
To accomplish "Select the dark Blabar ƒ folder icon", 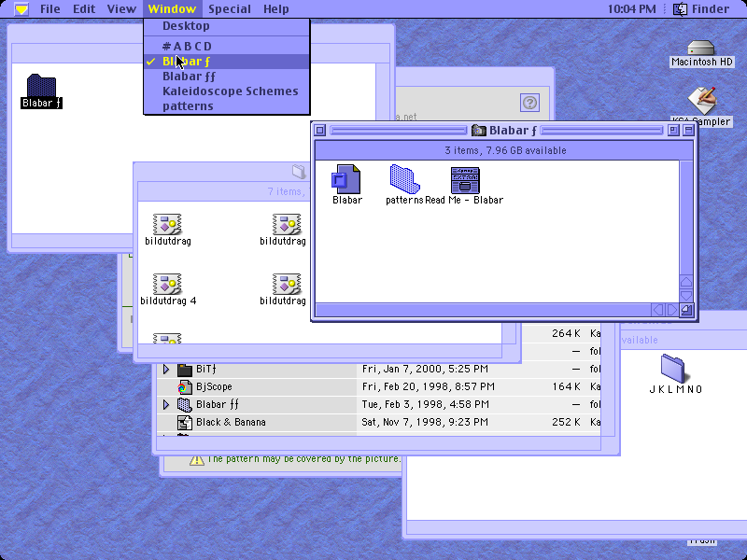I will 41,85.
